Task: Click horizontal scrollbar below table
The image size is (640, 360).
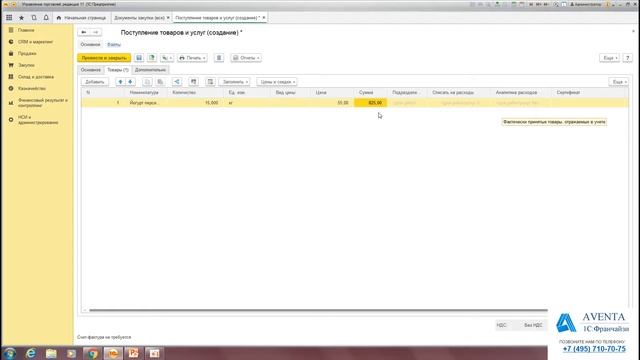Action: click(x=318, y=310)
